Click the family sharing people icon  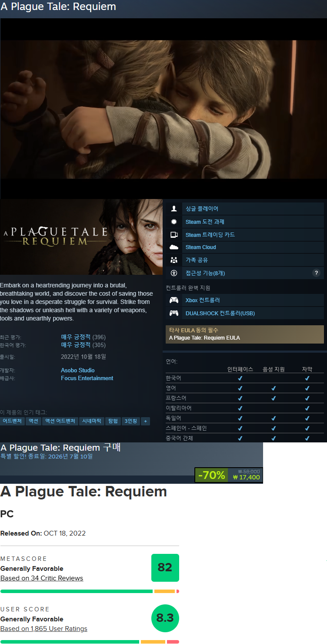coord(174,260)
